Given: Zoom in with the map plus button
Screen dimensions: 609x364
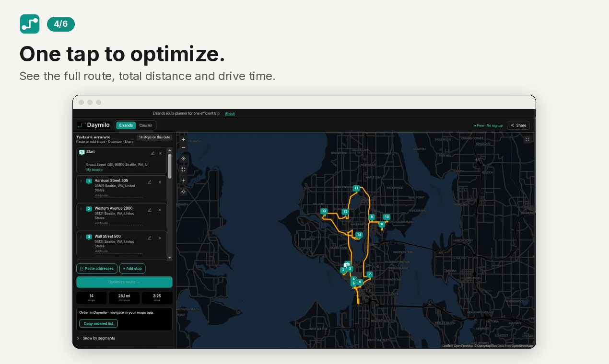Looking at the screenshot, I should click(x=183, y=139).
